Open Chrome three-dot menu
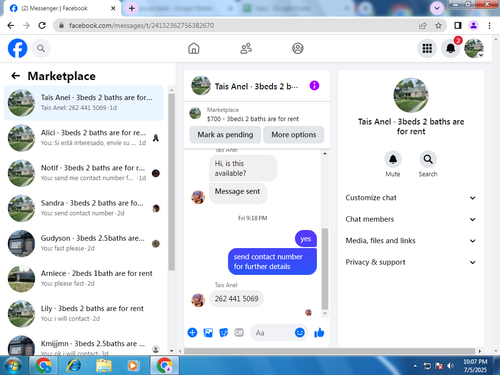500x375 pixels. [x=489, y=25]
